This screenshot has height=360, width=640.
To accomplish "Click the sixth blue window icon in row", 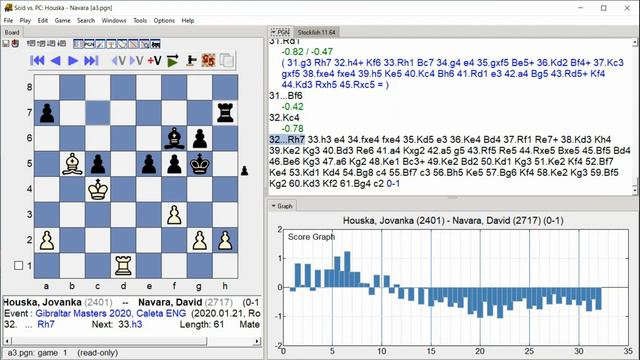I will coord(133,44).
